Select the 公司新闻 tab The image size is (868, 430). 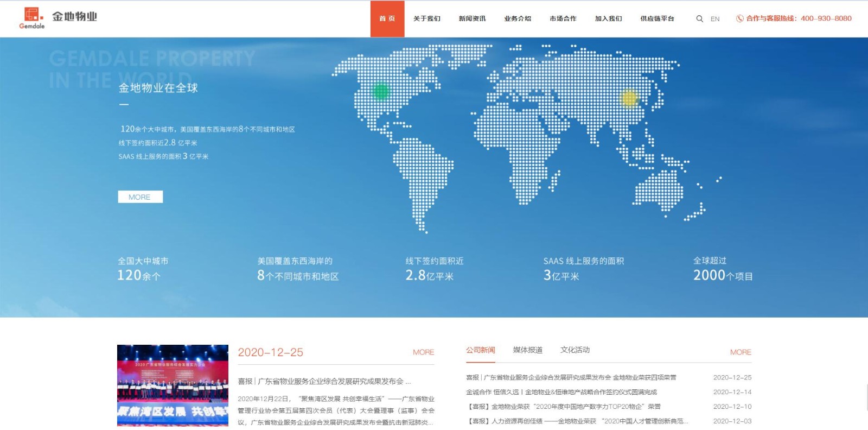(x=480, y=350)
